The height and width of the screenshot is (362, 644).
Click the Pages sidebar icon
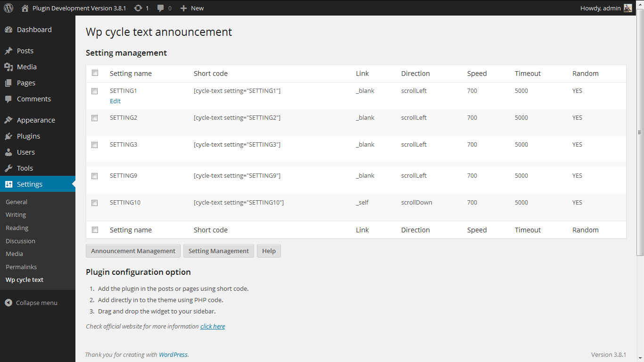pyautogui.click(x=8, y=83)
